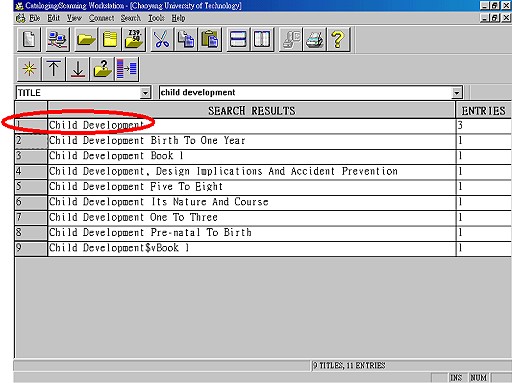Click row number 9 selector cell
The width and height of the screenshot is (512, 383).
(x=31, y=248)
